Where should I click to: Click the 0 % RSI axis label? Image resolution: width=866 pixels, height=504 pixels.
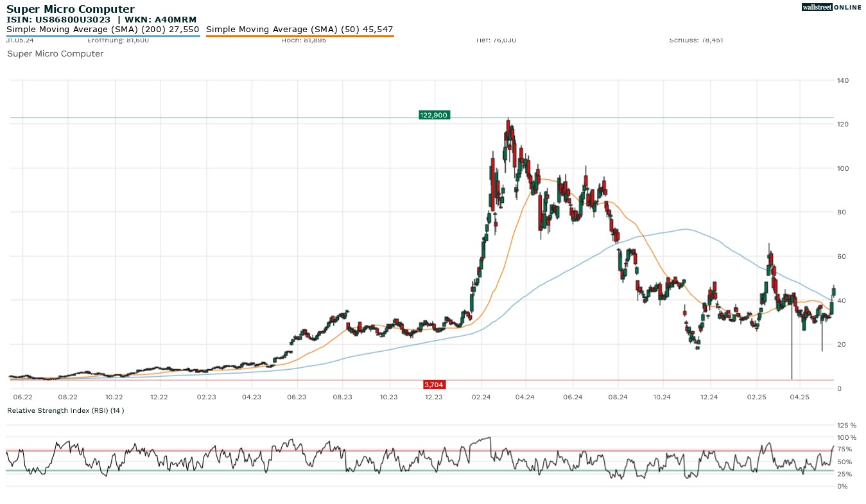tap(843, 486)
